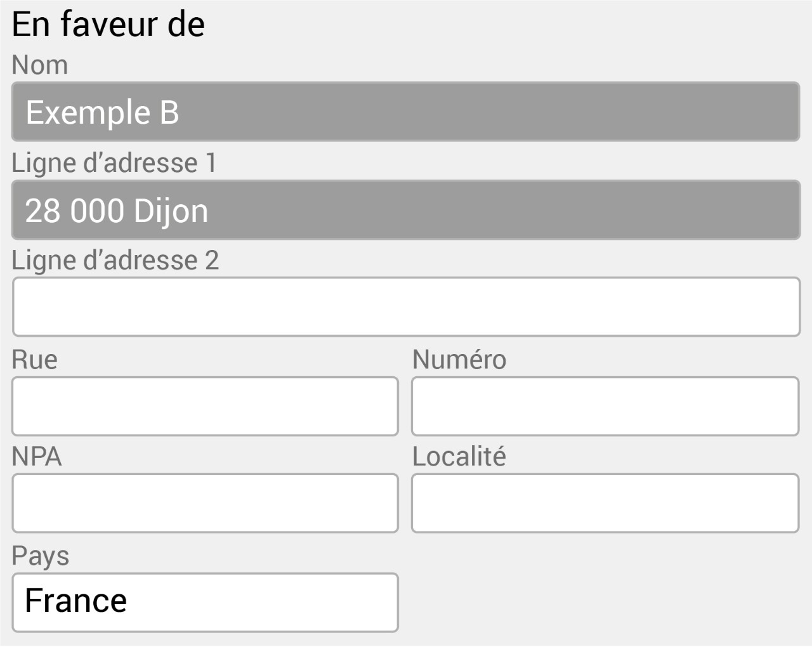Focus the Nom field containing Exemple B
This screenshot has height=647, width=812.
(405, 112)
